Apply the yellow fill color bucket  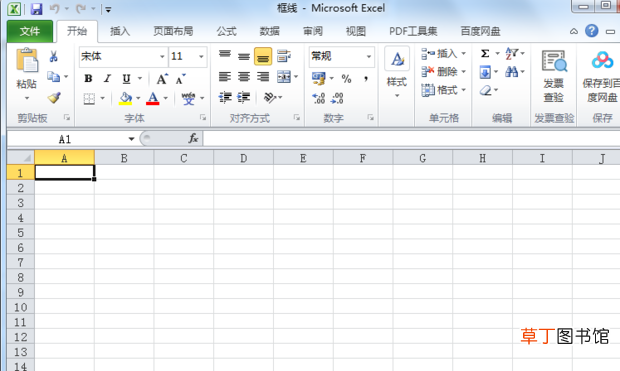pos(125,98)
